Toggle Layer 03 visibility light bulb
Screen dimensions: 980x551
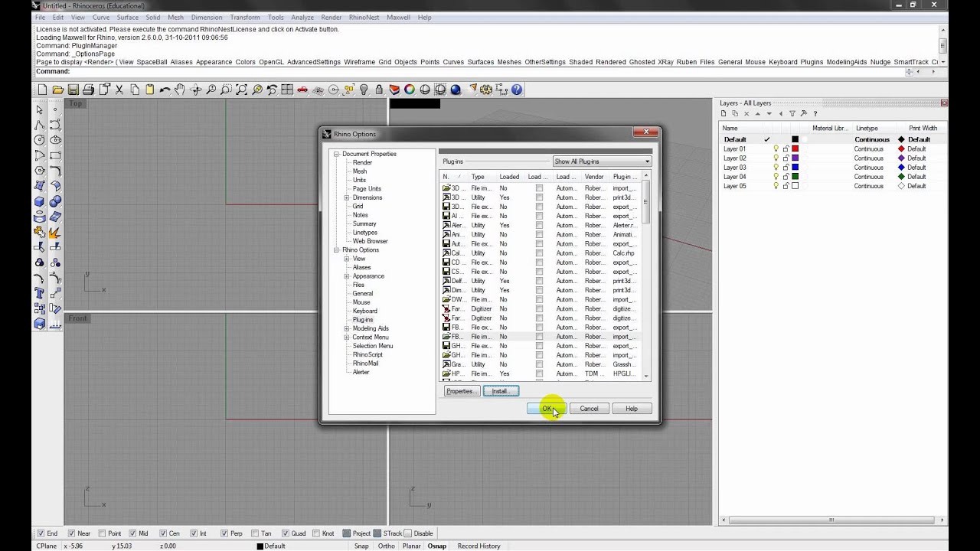pyautogui.click(x=776, y=167)
